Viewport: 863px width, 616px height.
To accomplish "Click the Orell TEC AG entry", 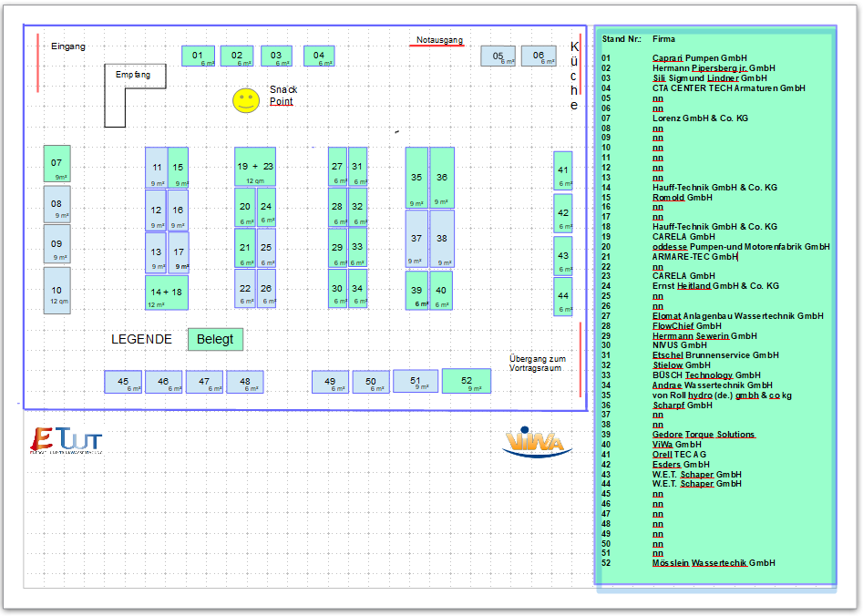I will 679,455.
